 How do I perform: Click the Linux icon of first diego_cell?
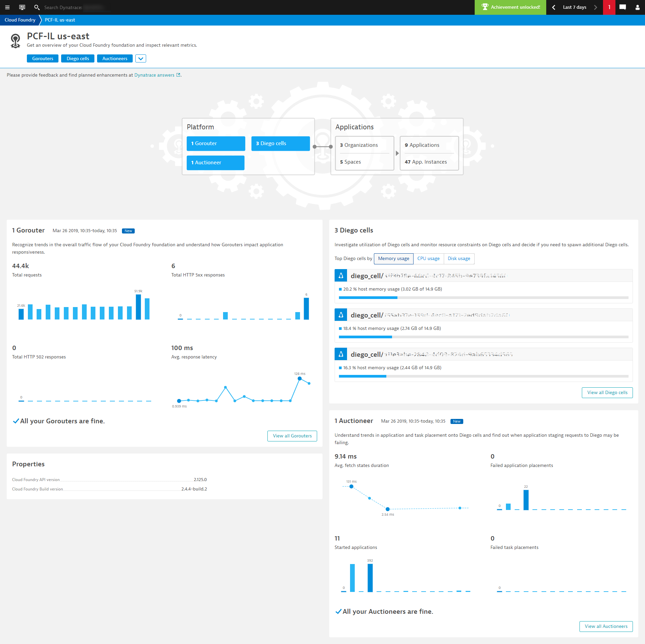tap(341, 275)
